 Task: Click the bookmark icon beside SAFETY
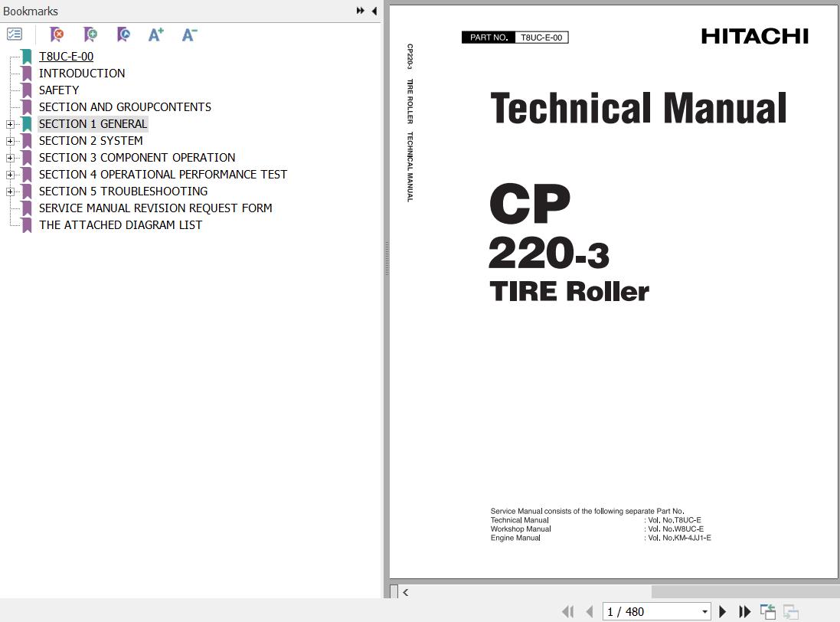(27, 90)
